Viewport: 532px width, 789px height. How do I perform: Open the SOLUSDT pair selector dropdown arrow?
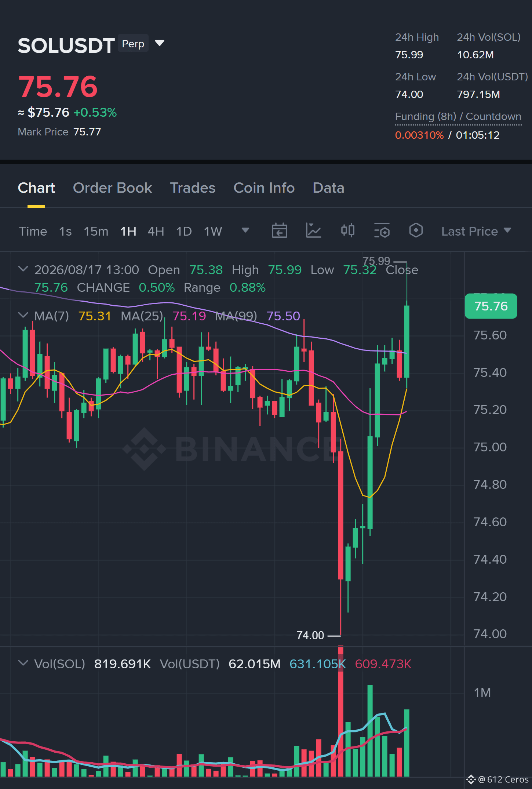tap(159, 43)
